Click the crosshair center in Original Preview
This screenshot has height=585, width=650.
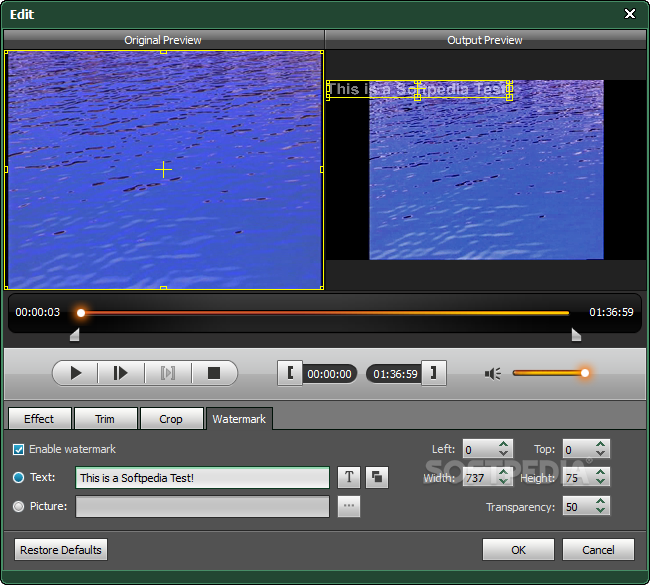tap(163, 170)
